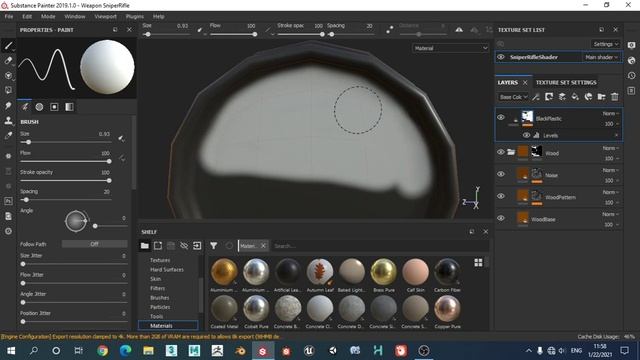Click the Shelf filter funnel icon
The image size is (640, 360).
click(x=213, y=246)
